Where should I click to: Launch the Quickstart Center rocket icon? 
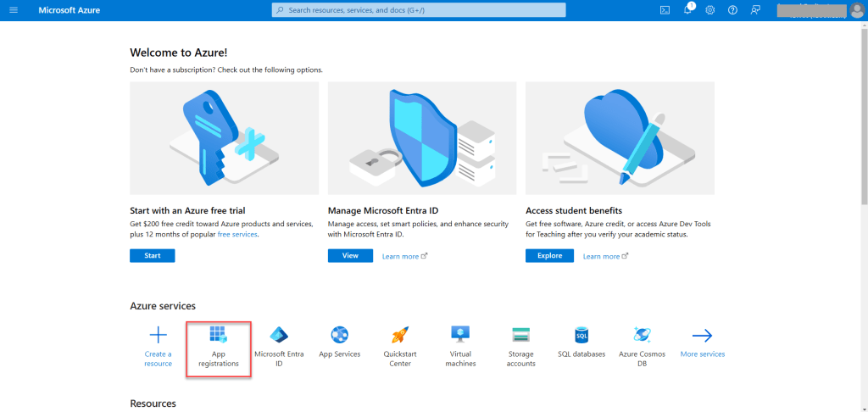(x=400, y=335)
